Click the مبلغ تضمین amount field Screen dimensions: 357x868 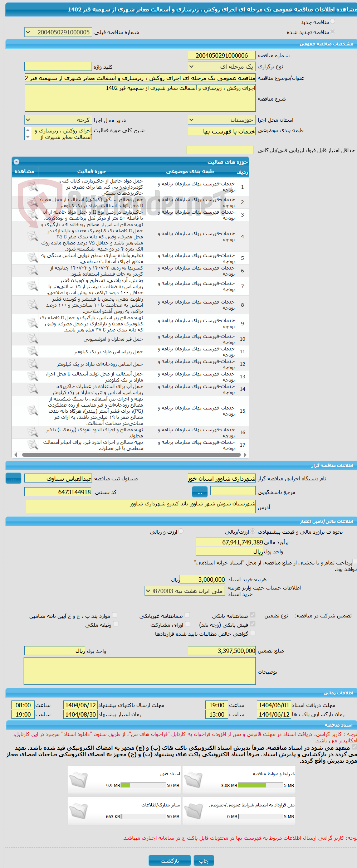(x=222, y=651)
